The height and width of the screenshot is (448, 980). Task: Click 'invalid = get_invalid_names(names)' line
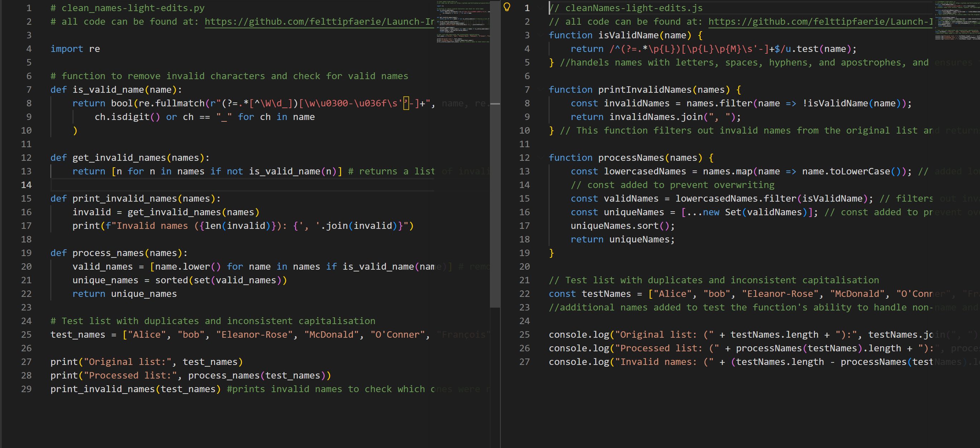pos(166,212)
